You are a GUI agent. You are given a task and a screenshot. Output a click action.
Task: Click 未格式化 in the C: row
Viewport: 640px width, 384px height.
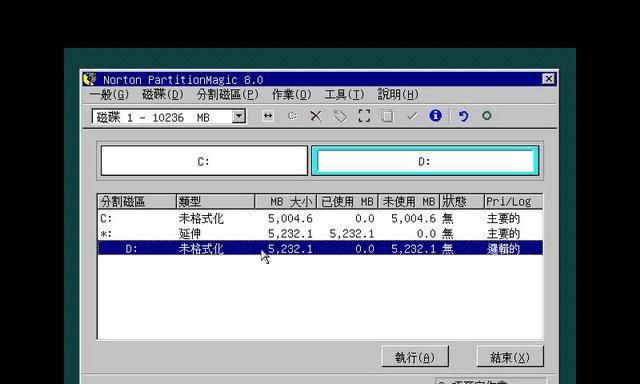[x=201, y=218]
